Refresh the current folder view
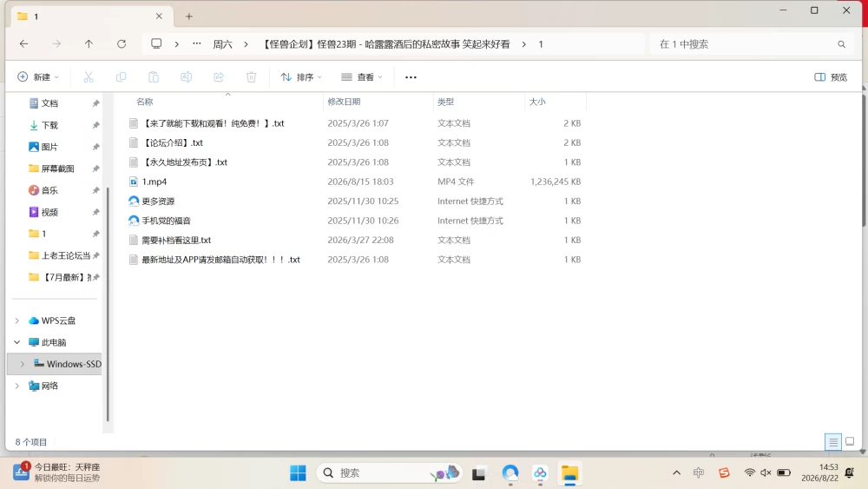Screen dimensions: 868x489 pos(122,44)
